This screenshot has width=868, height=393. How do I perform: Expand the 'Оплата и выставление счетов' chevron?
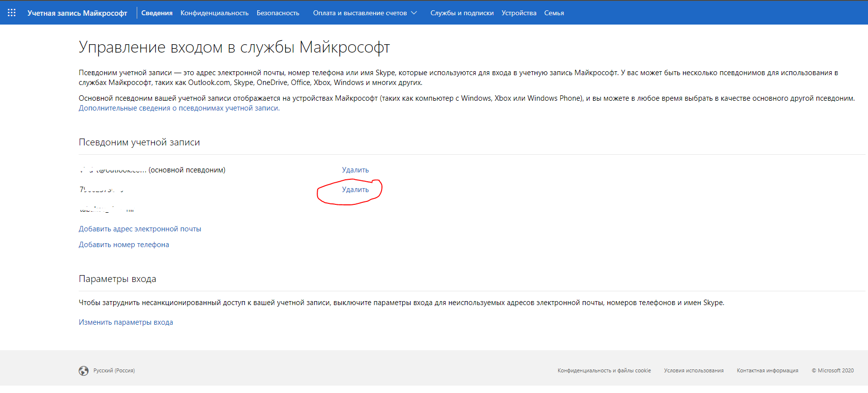(x=414, y=13)
